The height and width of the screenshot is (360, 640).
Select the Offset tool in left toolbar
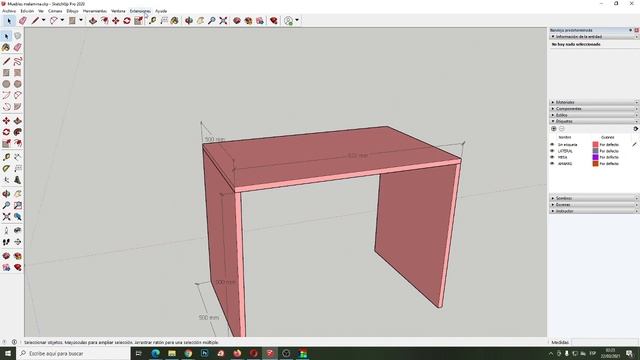coord(18,143)
